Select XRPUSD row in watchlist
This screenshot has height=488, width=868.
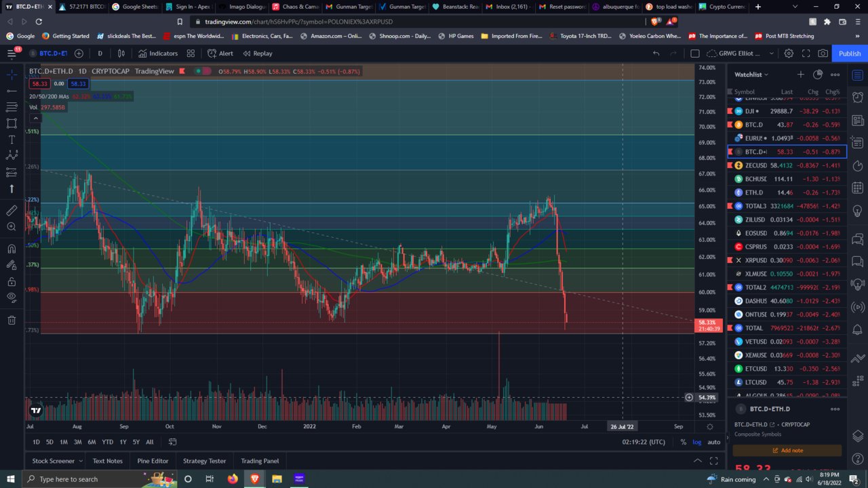pos(787,260)
